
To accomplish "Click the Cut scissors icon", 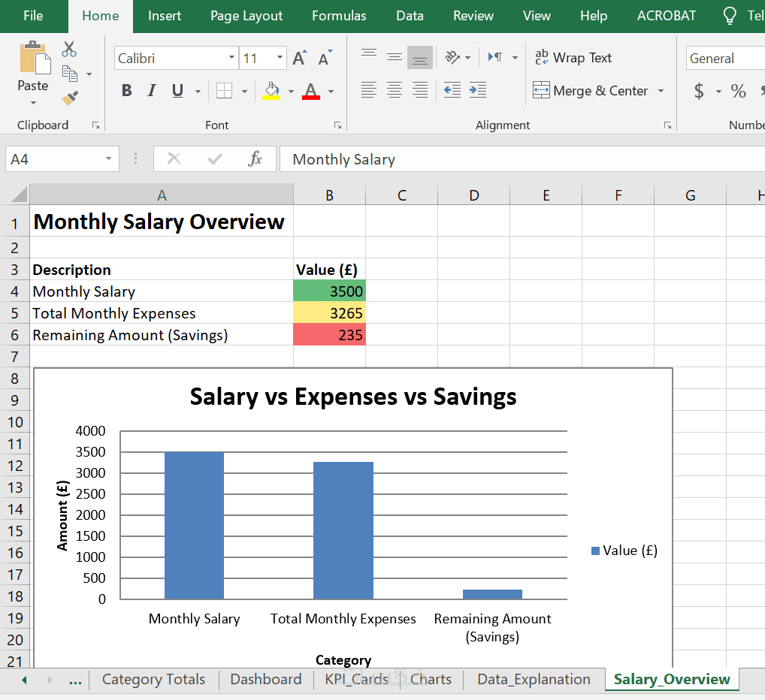I will coord(69,50).
